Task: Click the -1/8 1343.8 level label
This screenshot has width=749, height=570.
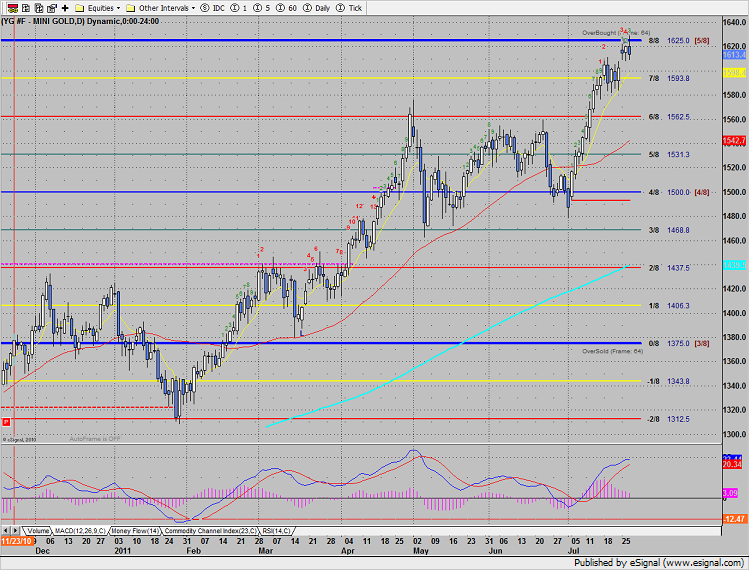Action: (x=668, y=381)
